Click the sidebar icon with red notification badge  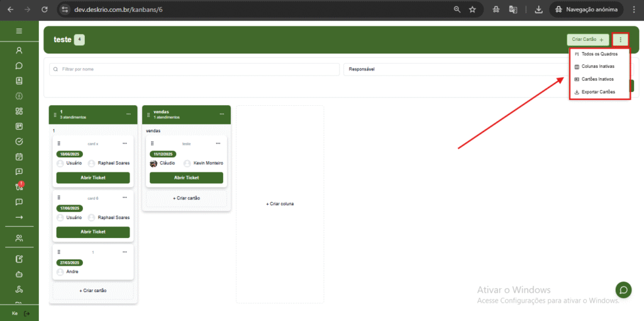click(19, 186)
